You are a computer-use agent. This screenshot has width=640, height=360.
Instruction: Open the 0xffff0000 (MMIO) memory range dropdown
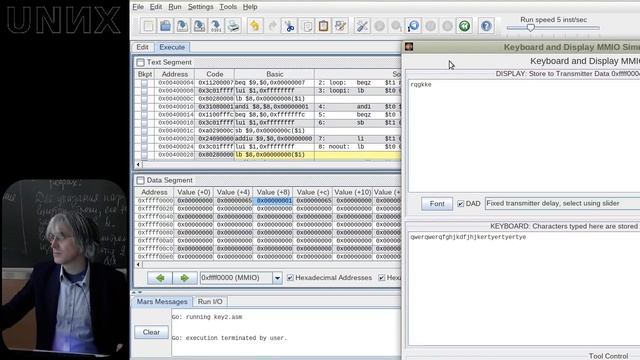pyautogui.click(x=277, y=278)
